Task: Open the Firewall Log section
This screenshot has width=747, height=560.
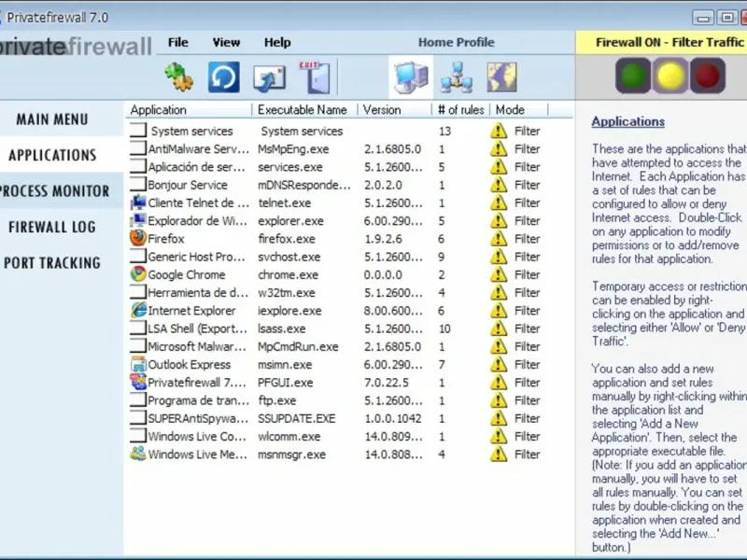Action: tap(52, 227)
